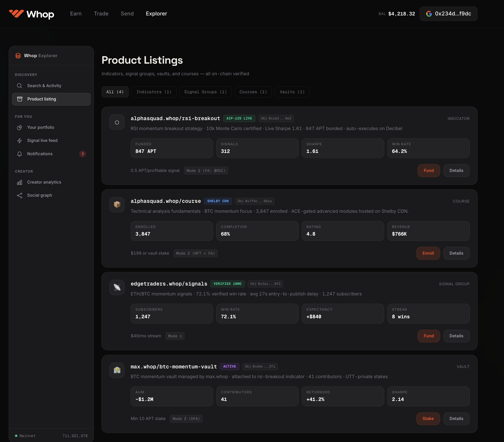Click the Notifications bell icon
Screen dimensions: 504x442
point(19,154)
